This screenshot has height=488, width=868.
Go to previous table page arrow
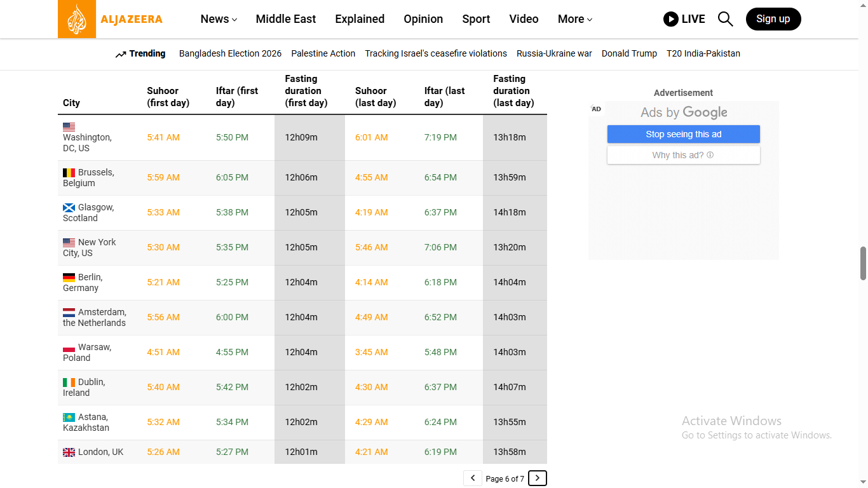tap(472, 478)
